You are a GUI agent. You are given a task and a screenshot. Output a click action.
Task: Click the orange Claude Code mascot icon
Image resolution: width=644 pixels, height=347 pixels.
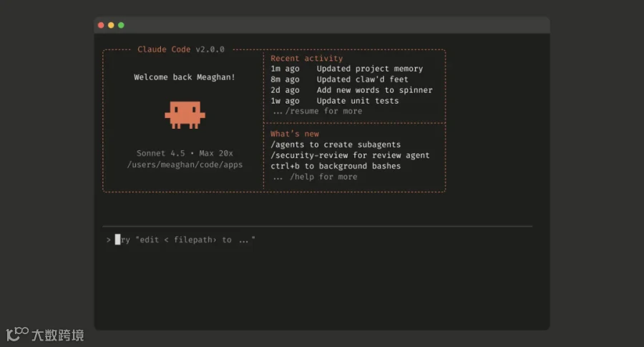[x=185, y=115]
